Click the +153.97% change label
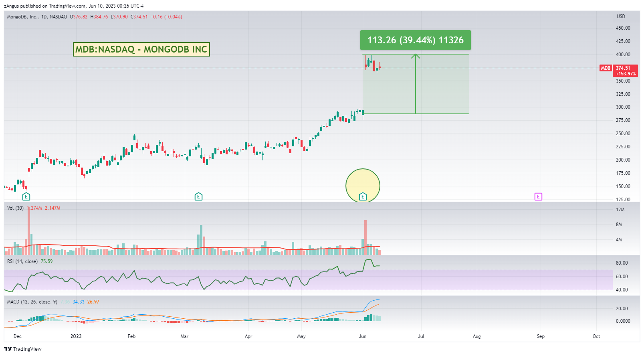 [626, 74]
